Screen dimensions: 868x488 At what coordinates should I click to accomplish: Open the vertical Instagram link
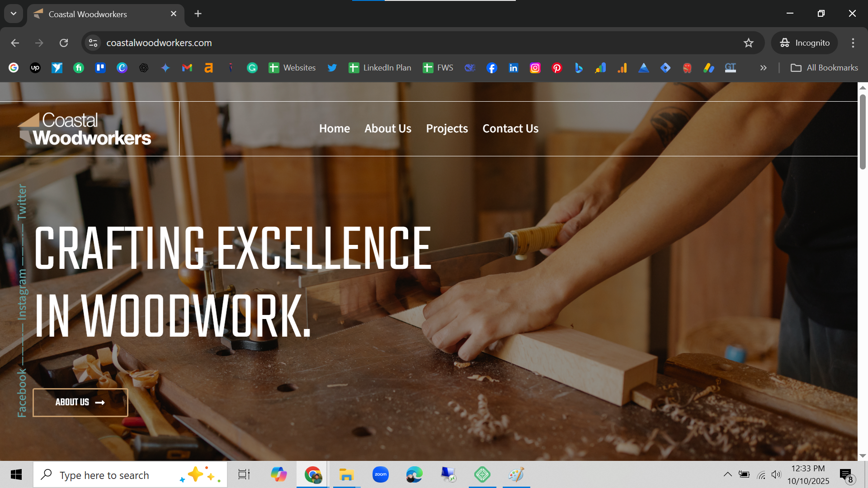point(22,295)
